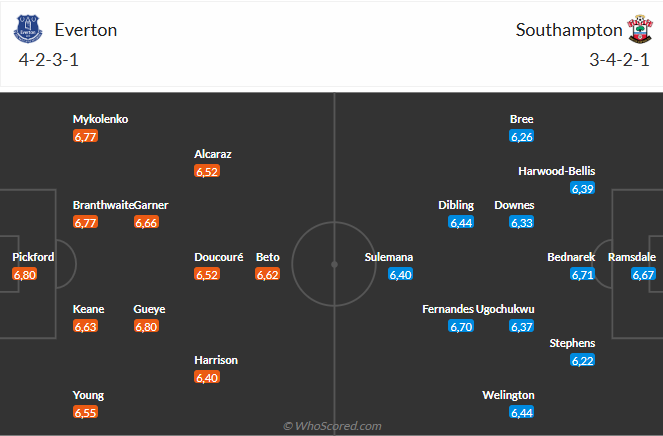663x436 pixels.
Task: Open the WhoScored.com watermark link
Action: pos(332,426)
